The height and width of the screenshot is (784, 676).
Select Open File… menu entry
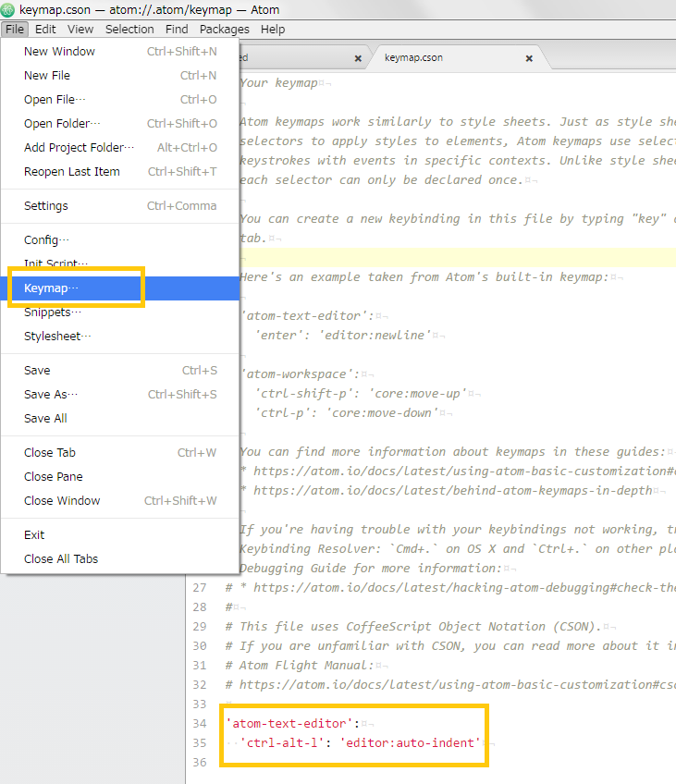(x=120, y=100)
